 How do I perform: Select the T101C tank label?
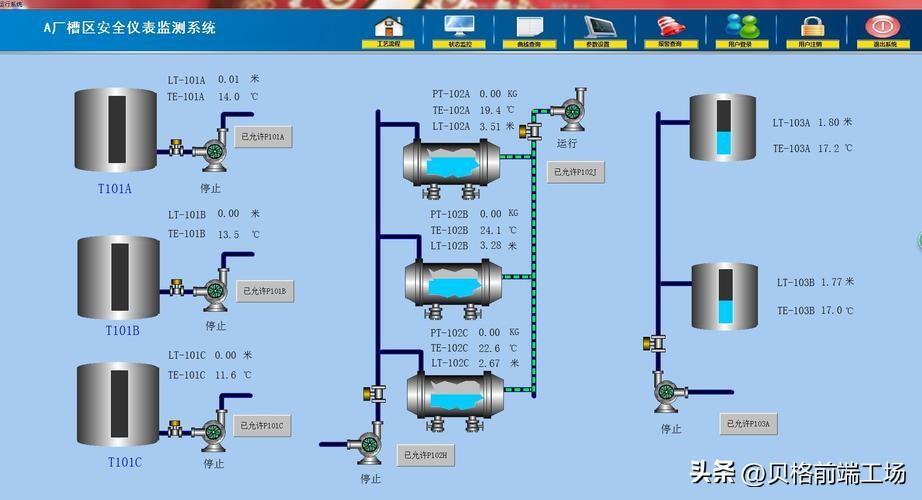(x=125, y=462)
